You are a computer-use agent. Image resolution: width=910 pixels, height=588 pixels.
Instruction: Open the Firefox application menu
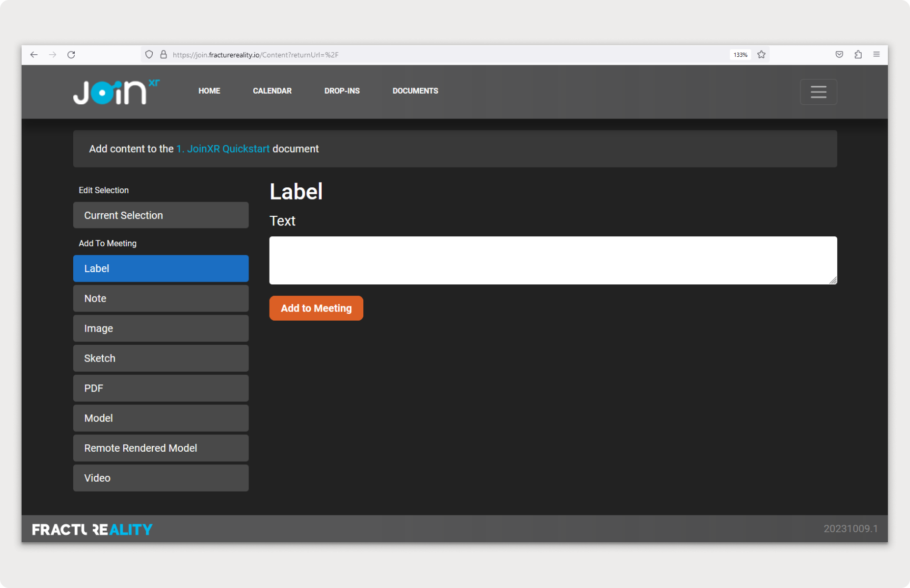pos(877,54)
